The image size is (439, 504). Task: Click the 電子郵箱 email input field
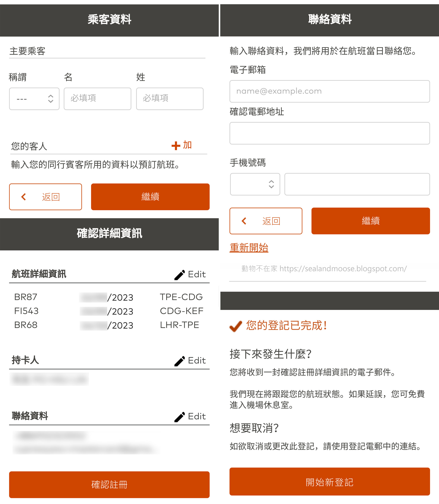point(329,91)
